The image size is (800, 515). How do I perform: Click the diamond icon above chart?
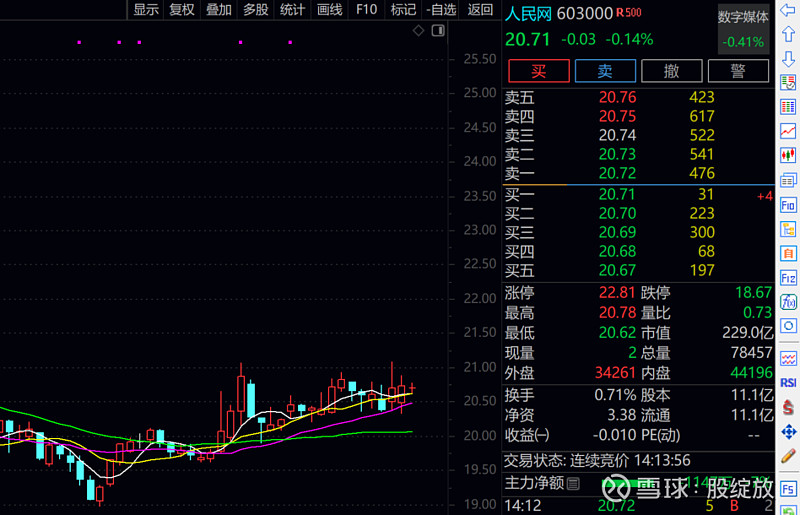tap(418, 31)
